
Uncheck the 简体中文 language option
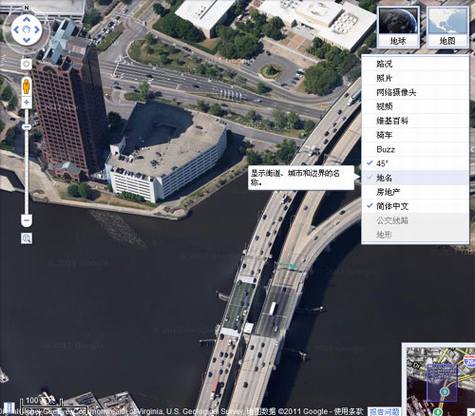(x=415, y=206)
